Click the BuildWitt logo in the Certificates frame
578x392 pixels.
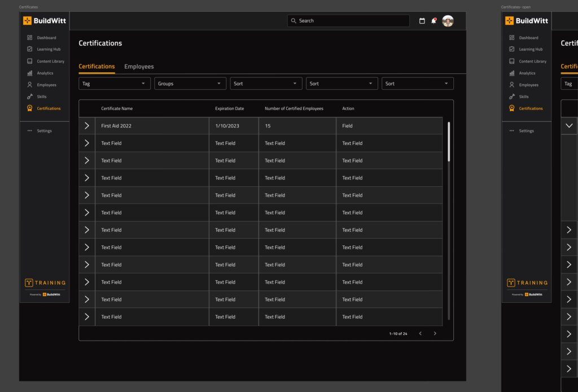coord(44,21)
